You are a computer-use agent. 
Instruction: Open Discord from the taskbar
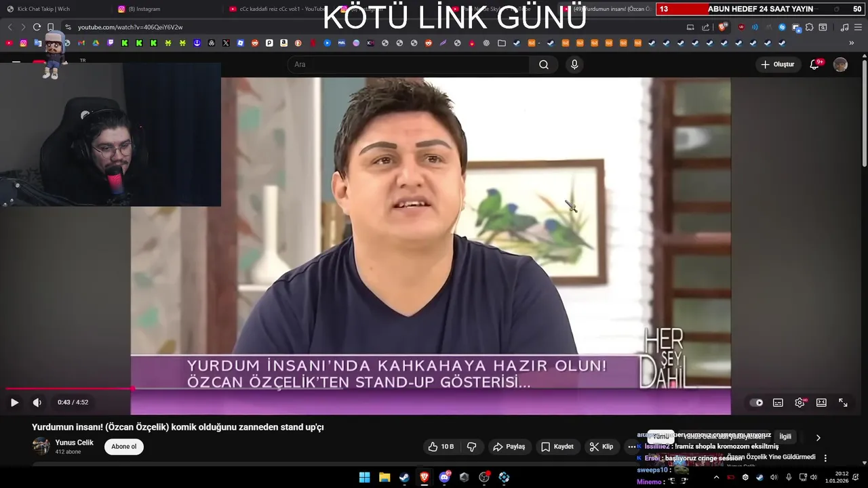click(444, 477)
